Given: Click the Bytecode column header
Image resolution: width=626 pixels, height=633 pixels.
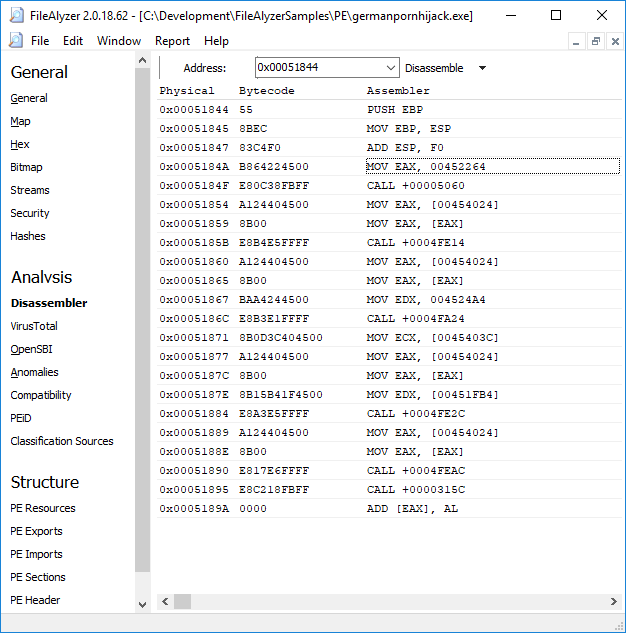Looking at the screenshot, I should click(266, 91).
